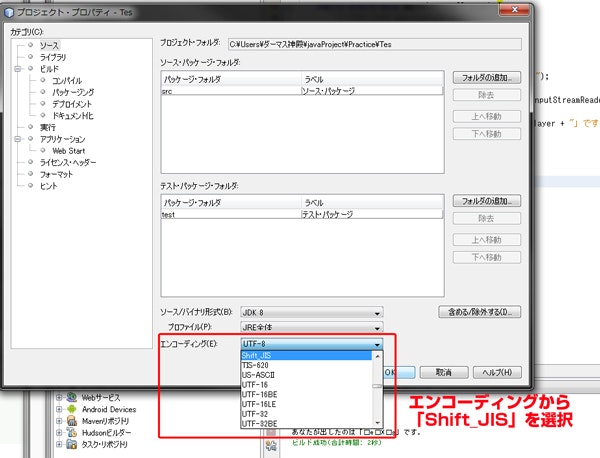Click the project folder path field
Image resolution: width=600 pixels, height=458 pixels.
click(x=375, y=44)
